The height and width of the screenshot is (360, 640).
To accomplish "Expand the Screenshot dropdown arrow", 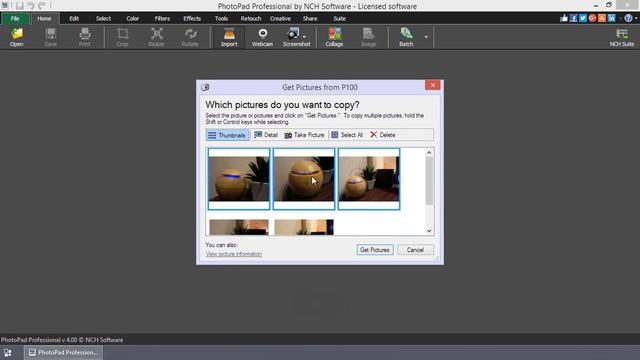I will (x=305, y=37).
